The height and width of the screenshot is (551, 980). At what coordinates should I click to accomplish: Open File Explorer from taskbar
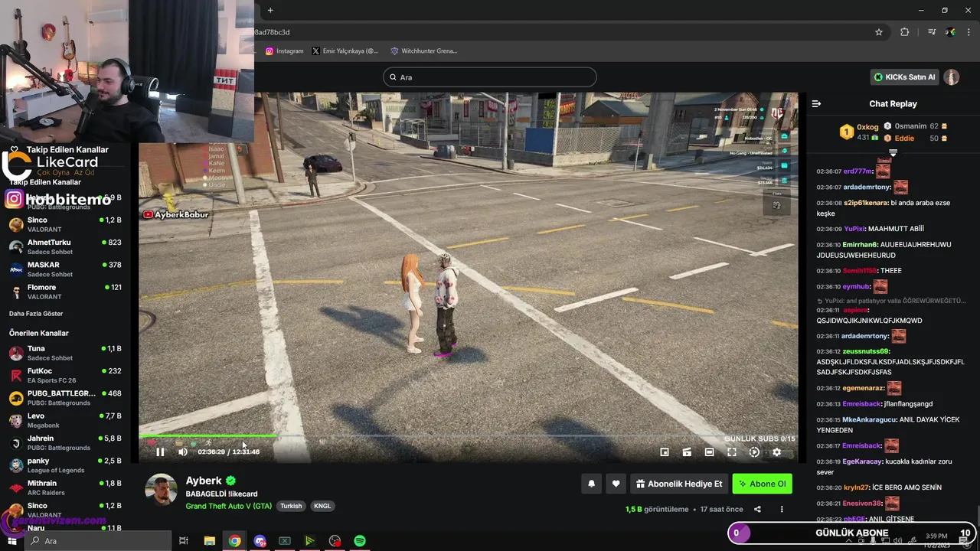click(x=209, y=541)
